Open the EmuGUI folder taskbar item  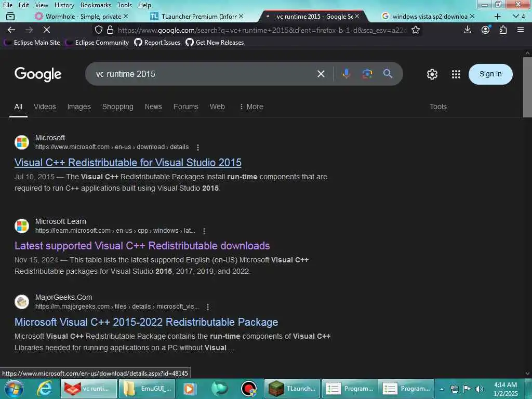pos(147,389)
